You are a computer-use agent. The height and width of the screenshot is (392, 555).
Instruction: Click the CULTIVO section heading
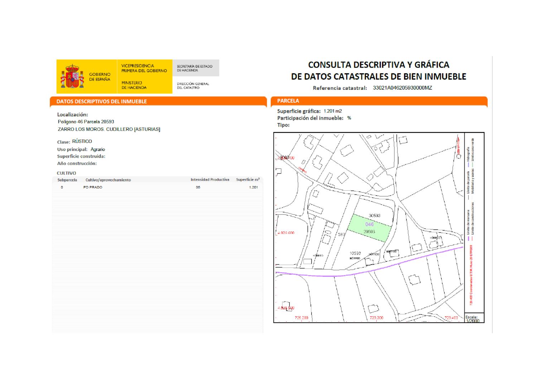[66, 173]
